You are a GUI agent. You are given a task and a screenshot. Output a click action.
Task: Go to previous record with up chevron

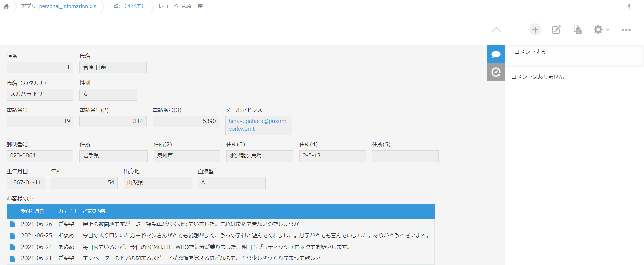click(x=496, y=30)
